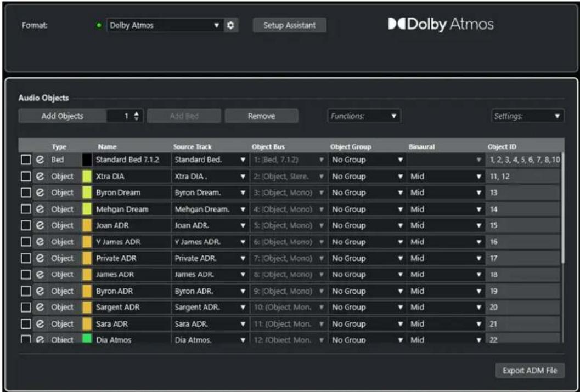
Task: Click edit icon for Standard Bed 7.1.2 row
Action: [40, 160]
